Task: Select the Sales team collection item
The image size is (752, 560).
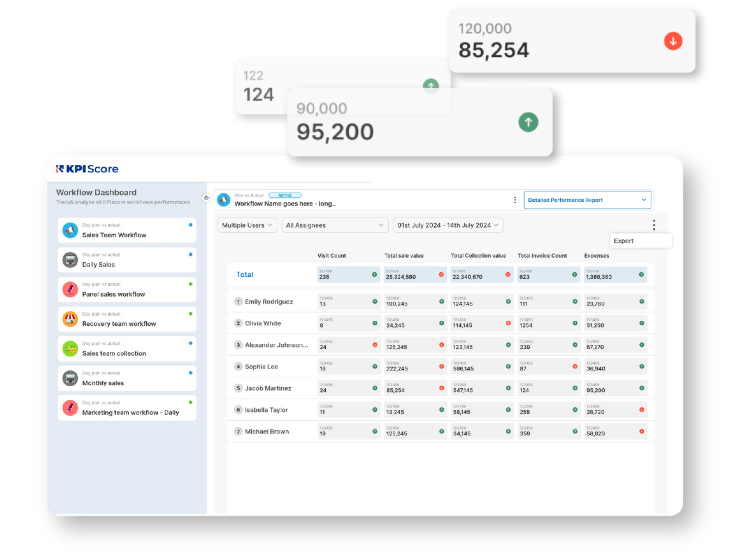Action: click(127, 349)
